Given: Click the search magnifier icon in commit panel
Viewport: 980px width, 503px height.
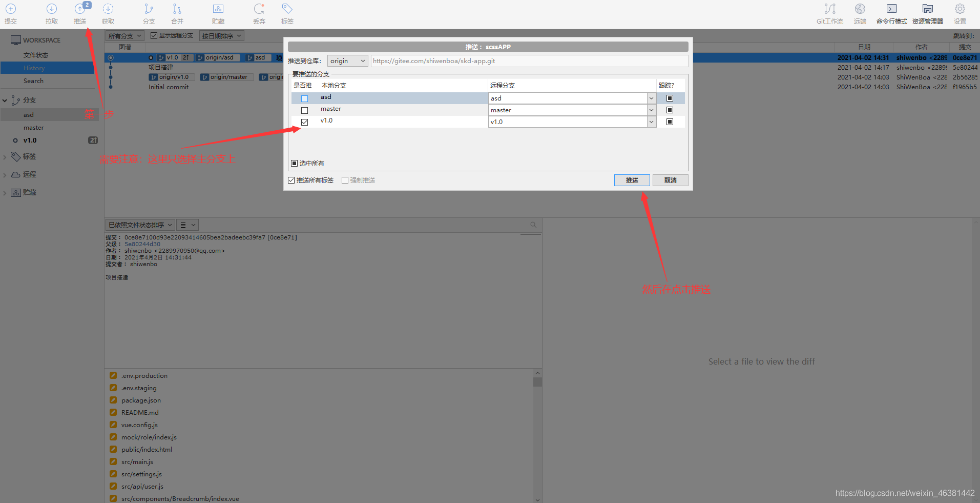Looking at the screenshot, I should [x=533, y=225].
